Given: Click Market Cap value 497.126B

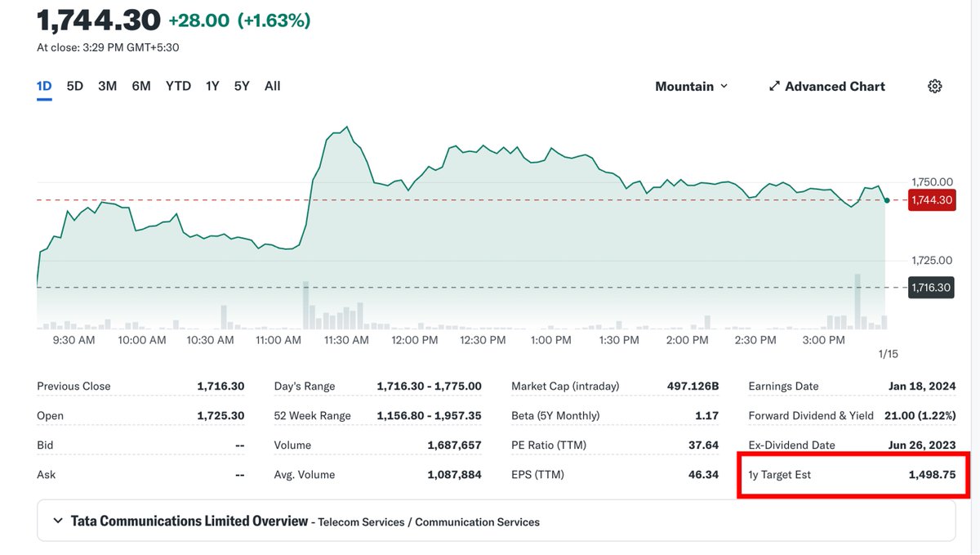Looking at the screenshot, I should pyautogui.click(x=693, y=386).
